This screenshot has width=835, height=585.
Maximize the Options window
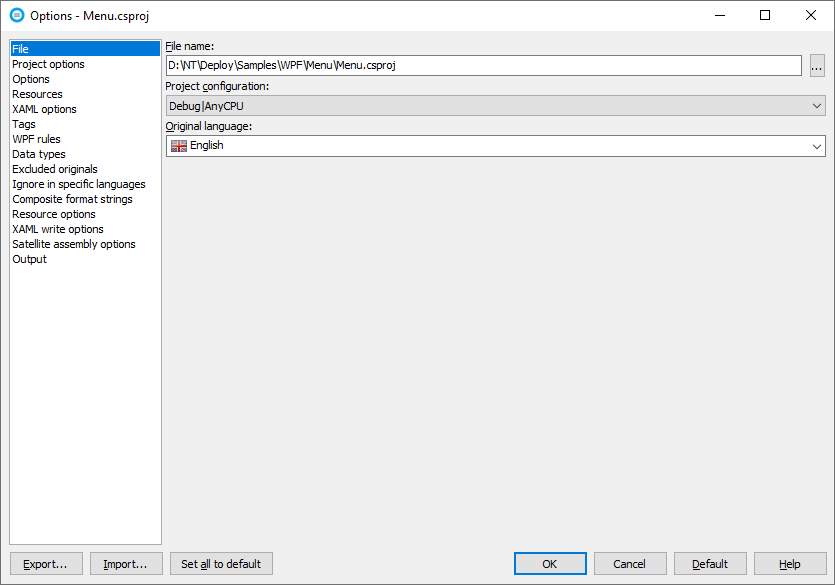[x=765, y=15]
